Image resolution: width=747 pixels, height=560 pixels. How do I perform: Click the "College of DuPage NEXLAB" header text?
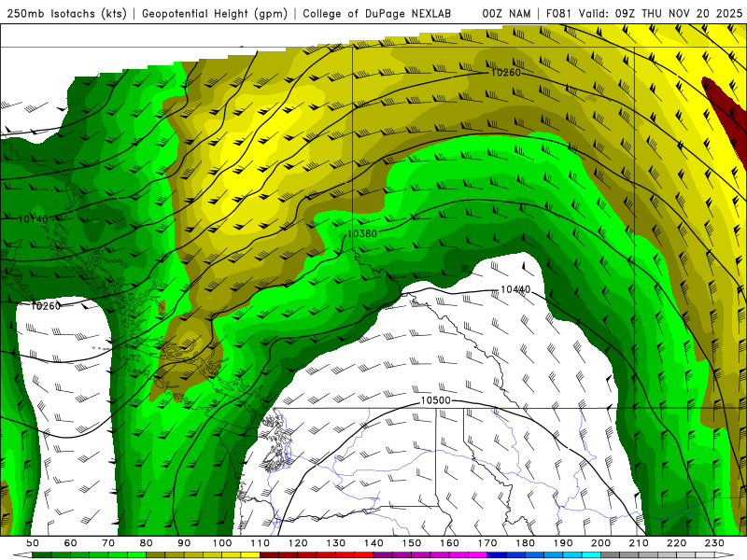tap(377, 14)
